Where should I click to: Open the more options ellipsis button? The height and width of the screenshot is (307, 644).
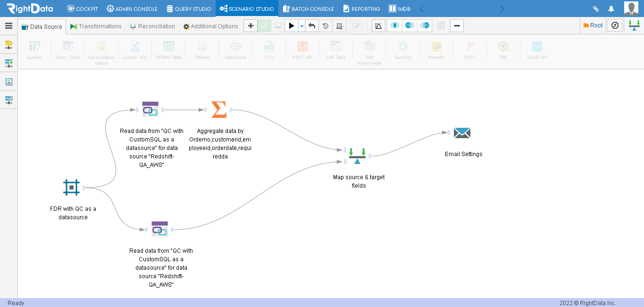coord(457,26)
